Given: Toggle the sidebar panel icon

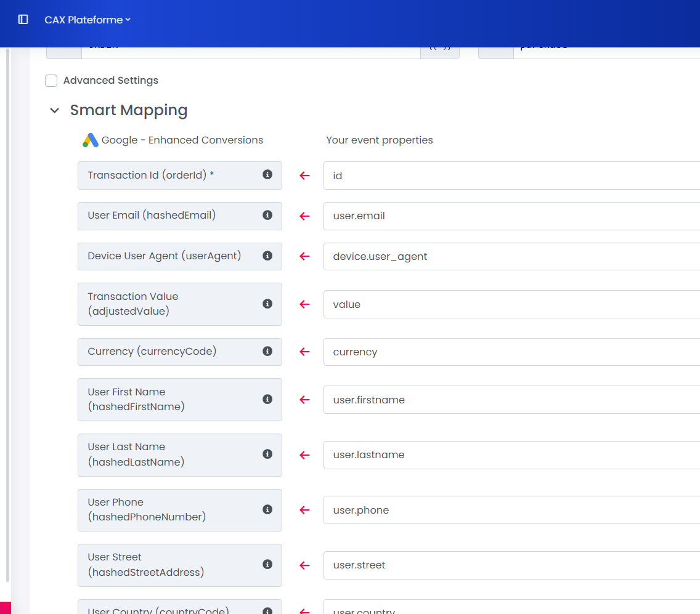Looking at the screenshot, I should (x=23, y=20).
